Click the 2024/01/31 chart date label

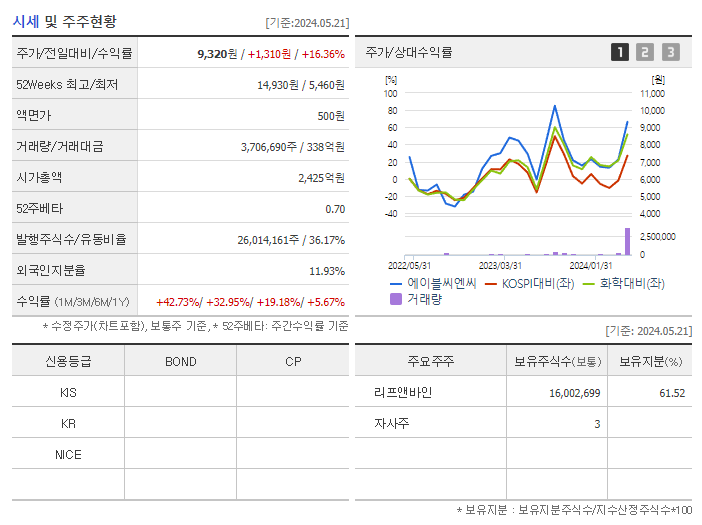pos(591,265)
